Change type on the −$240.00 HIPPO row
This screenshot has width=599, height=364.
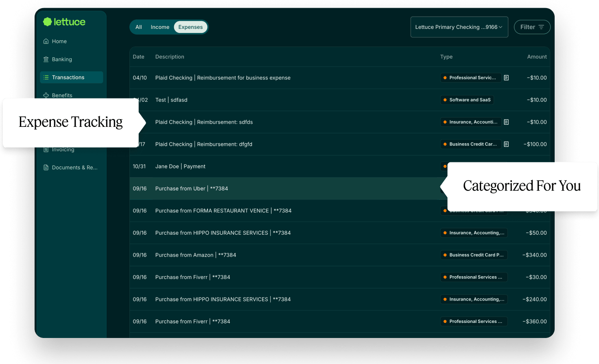[x=474, y=299]
